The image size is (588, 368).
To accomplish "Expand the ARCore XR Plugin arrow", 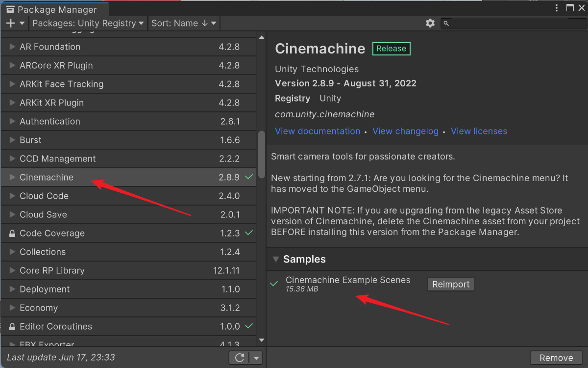I will pos(13,66).
